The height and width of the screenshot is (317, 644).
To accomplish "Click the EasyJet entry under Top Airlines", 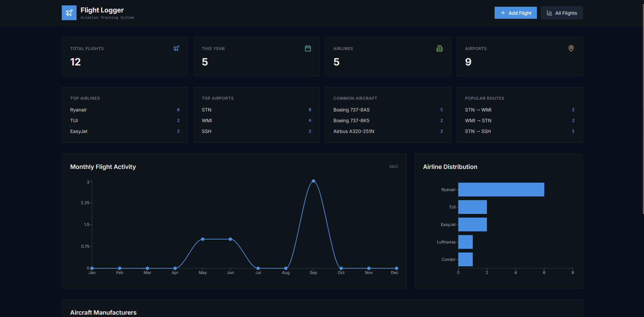I will pyautogui.click(x=79, y=131).
